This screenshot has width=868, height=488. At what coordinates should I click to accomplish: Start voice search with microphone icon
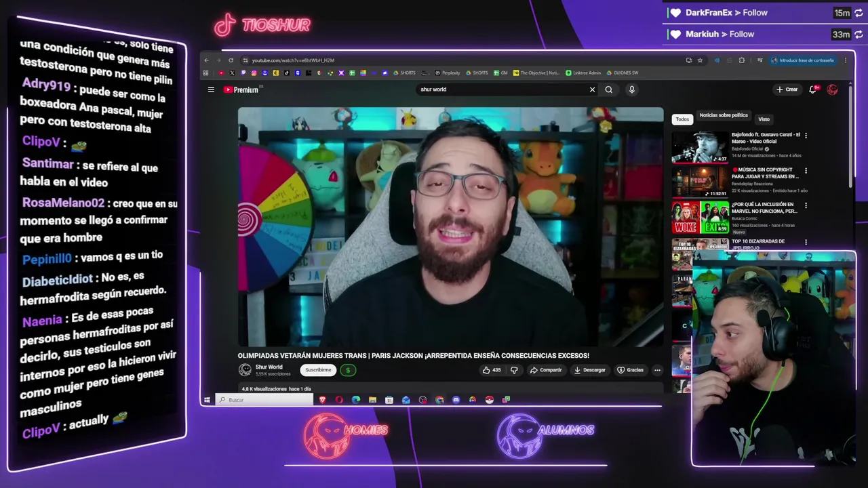point(631,89)
